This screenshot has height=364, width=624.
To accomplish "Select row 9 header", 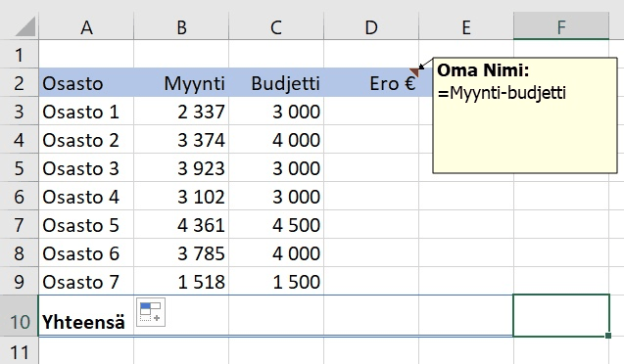I will coord(20,282).
